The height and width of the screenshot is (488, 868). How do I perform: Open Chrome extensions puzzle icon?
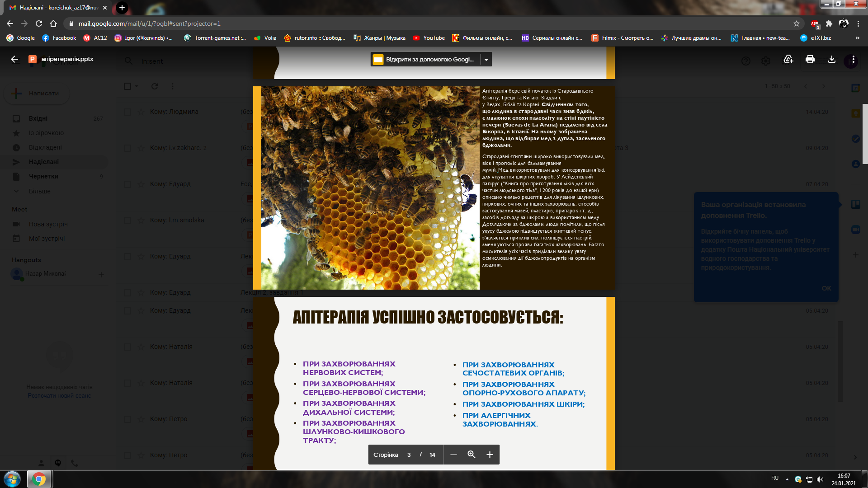pyautogui.click(x=829, y=23)
